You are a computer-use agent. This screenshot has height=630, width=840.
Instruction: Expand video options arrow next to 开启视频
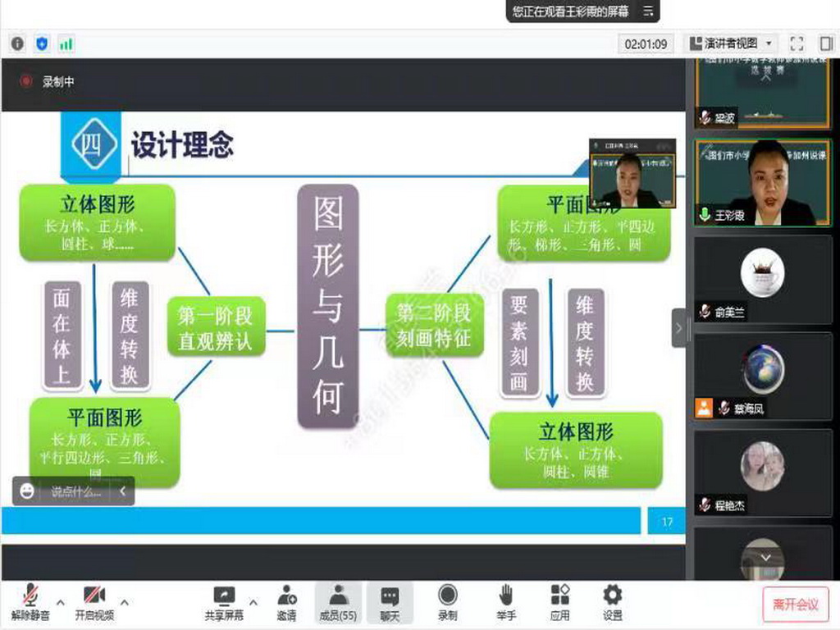pyautogui.click(x=125, y=603)
